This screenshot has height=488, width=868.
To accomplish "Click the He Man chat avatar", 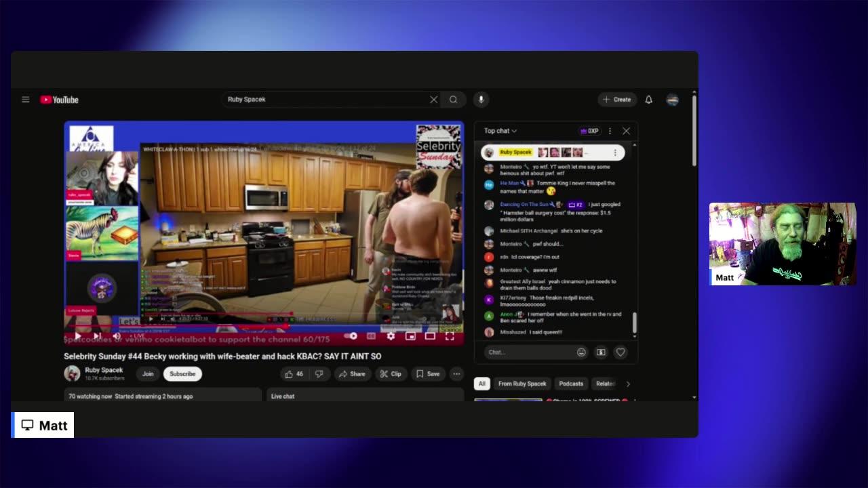I will point(489,184).
